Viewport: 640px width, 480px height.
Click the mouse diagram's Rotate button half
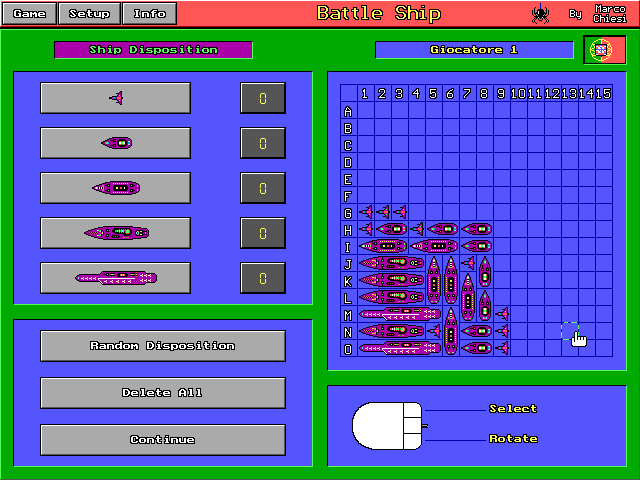click(x=413, y=442)
